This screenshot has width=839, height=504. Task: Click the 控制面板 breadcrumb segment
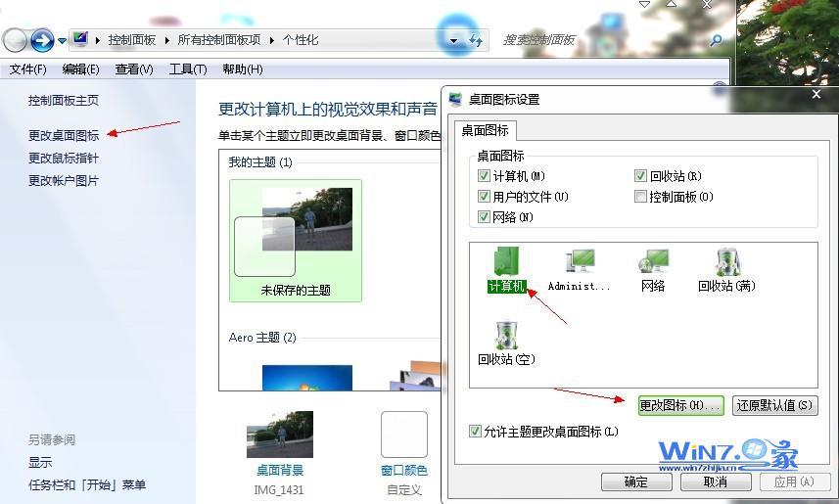pyautogui.click(x=131, y=40)
